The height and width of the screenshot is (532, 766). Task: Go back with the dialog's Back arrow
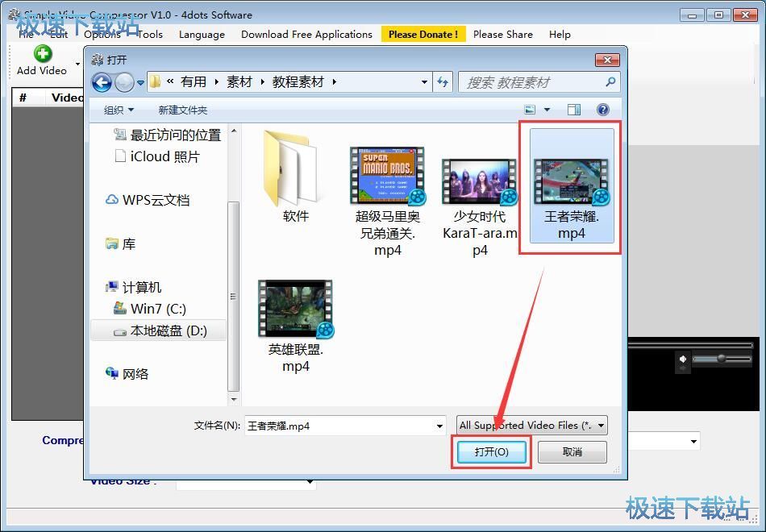(102, 82)
